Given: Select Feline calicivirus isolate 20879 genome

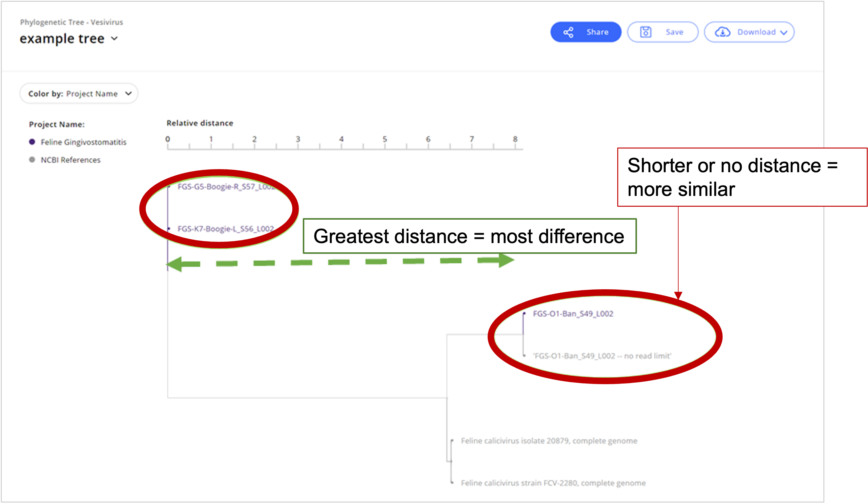Looking at the screenshot, I should coord(549,441).
